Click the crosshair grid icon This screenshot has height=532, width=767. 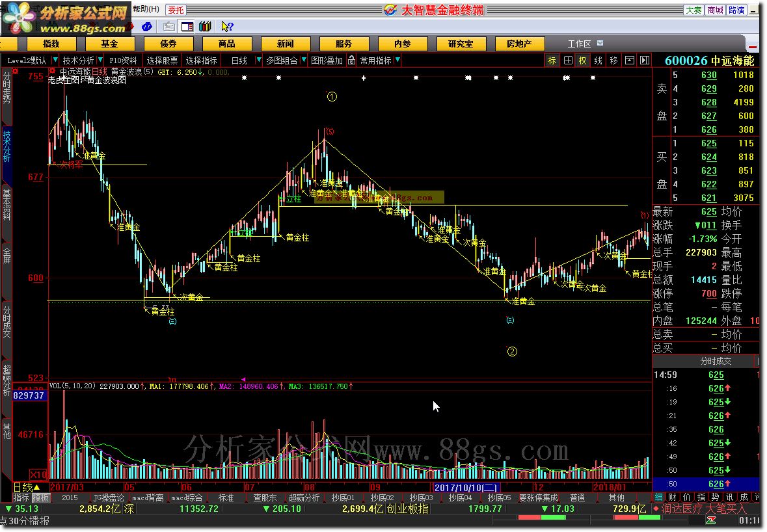coord(568,60)
